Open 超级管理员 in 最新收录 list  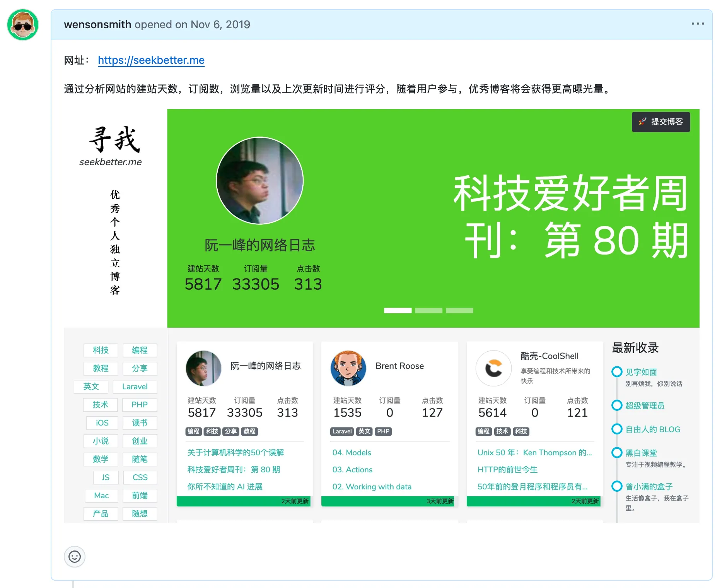coord(645,406)
